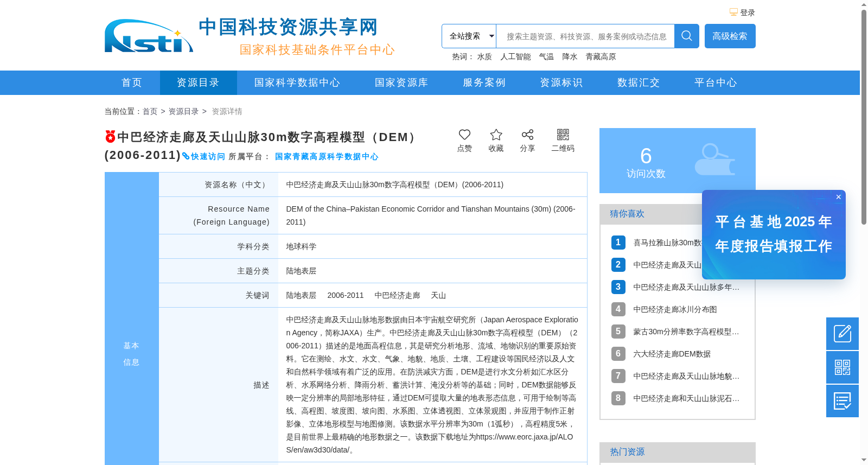Screen dimensions: 868x465
Task: Open 国家科学数据中心 menu item
Action: pyautogui.click(x=297, y=82)
